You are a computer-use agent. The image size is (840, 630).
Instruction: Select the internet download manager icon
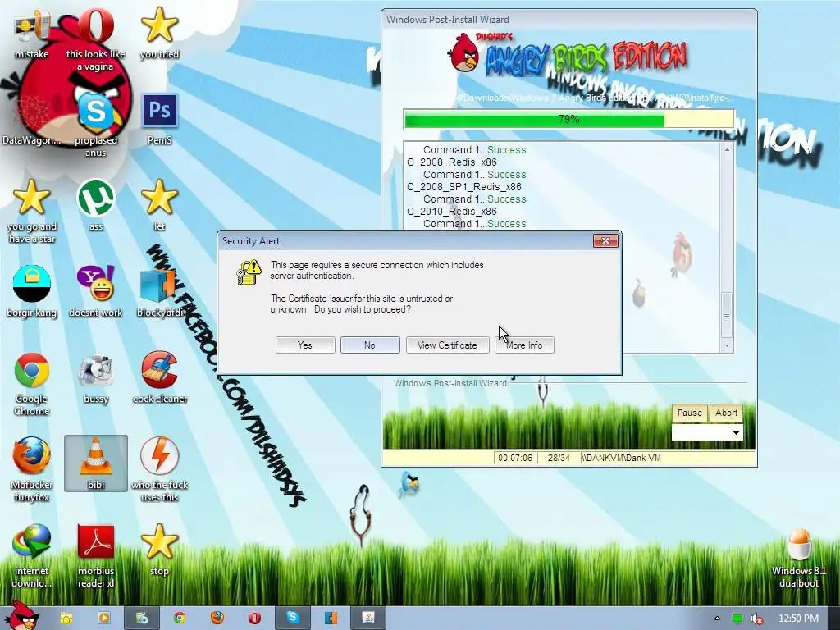(32, 556)
